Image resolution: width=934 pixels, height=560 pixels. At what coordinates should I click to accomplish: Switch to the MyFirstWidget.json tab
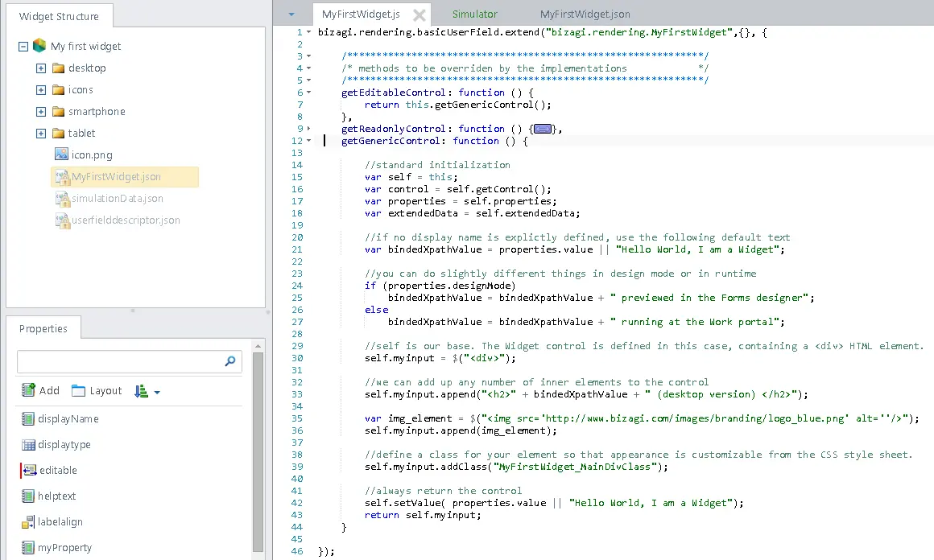pos(585,14)
